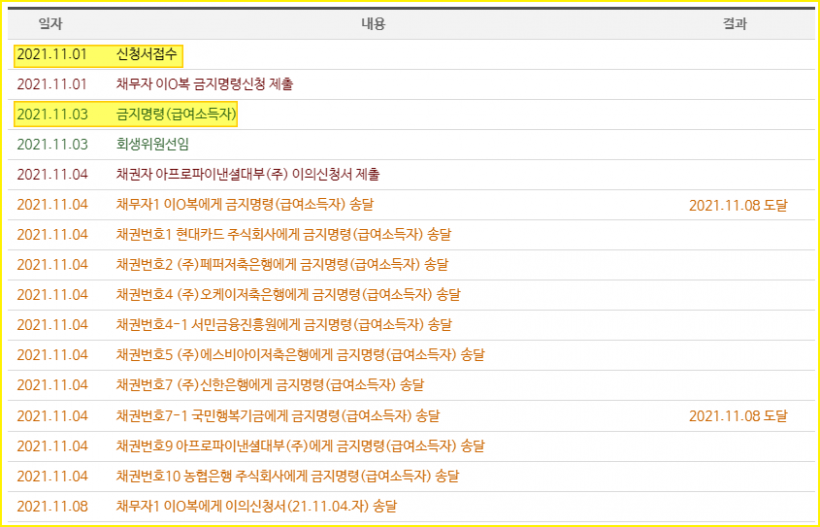This screenshot has height=527, width=820.
Task: Click date 2021.11.04 beside 신한은행 row
Action: [x=52, y=385]
